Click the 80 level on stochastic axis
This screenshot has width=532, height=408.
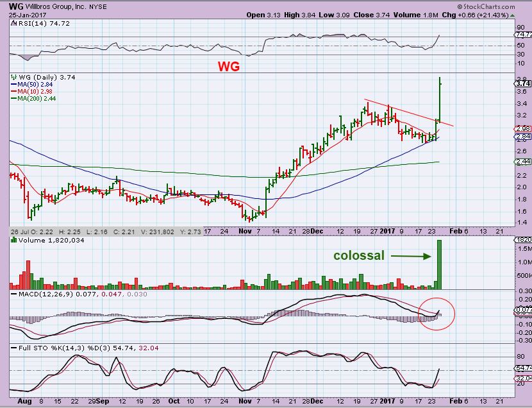click(520, 357)
